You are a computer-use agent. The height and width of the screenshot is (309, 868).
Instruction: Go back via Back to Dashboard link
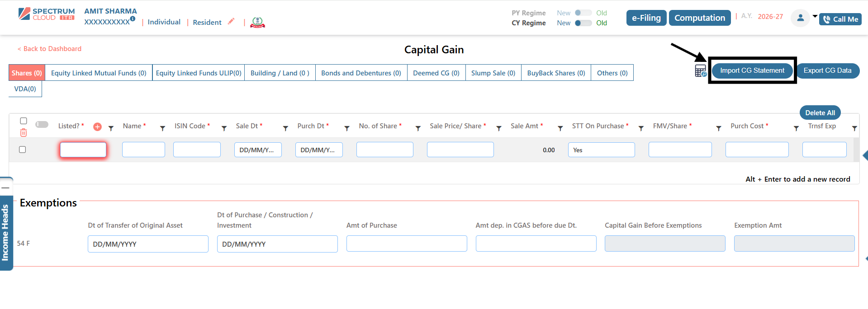point(50,49)
